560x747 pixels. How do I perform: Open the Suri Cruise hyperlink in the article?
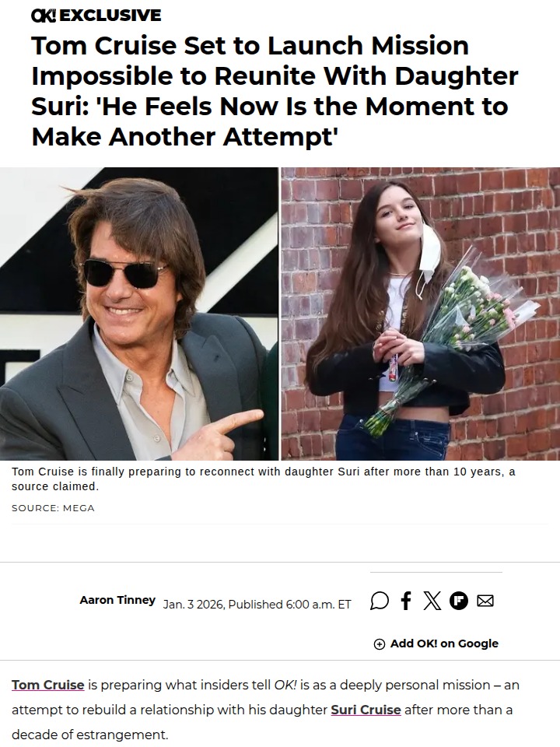pos(366,710)
